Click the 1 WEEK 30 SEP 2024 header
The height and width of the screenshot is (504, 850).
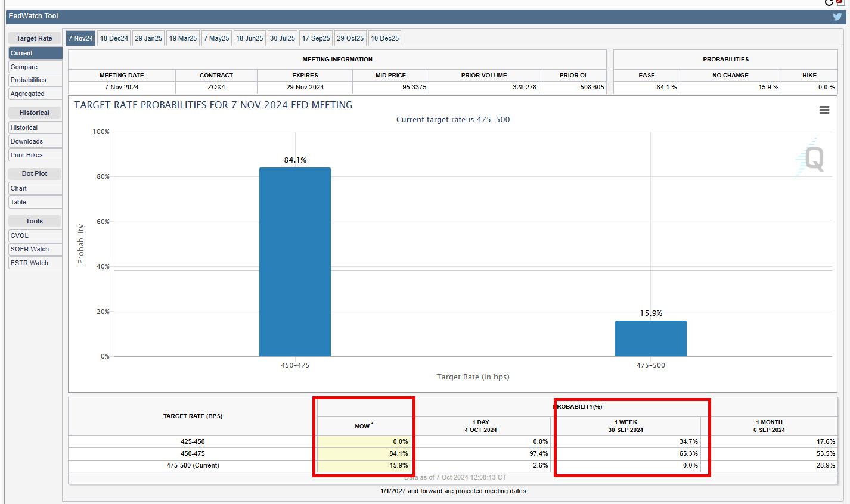tap(626, 426)
